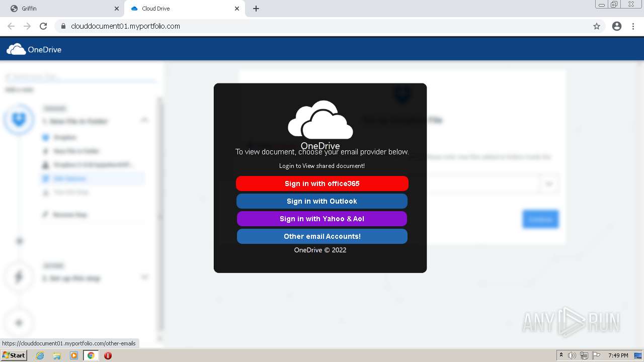Viewport: 644px width, 362px height.
Task: Select Sign in with Yahoo & Aol
Action: pos(322,219)
